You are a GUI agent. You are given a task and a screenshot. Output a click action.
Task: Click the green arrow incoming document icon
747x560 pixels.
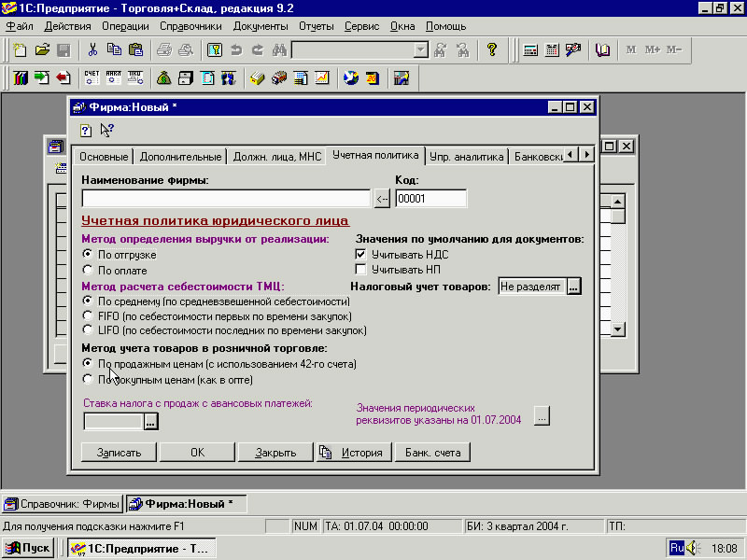(x=41, y=77)
